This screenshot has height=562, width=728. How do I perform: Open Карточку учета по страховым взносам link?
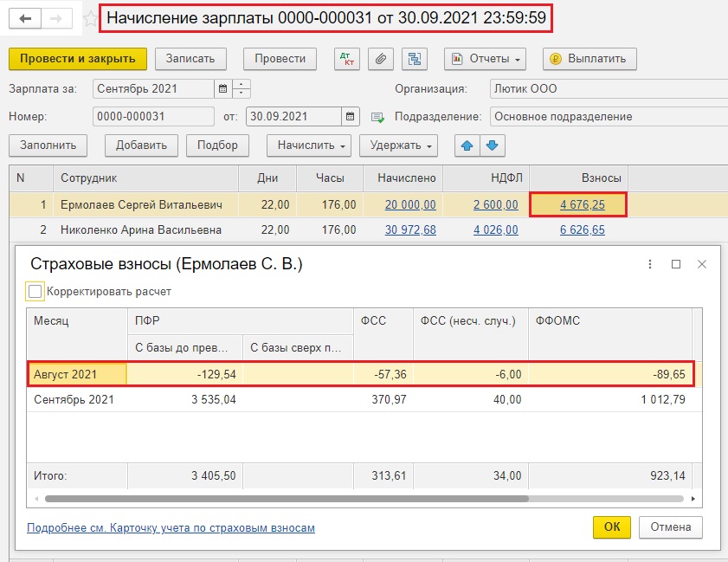171,528
